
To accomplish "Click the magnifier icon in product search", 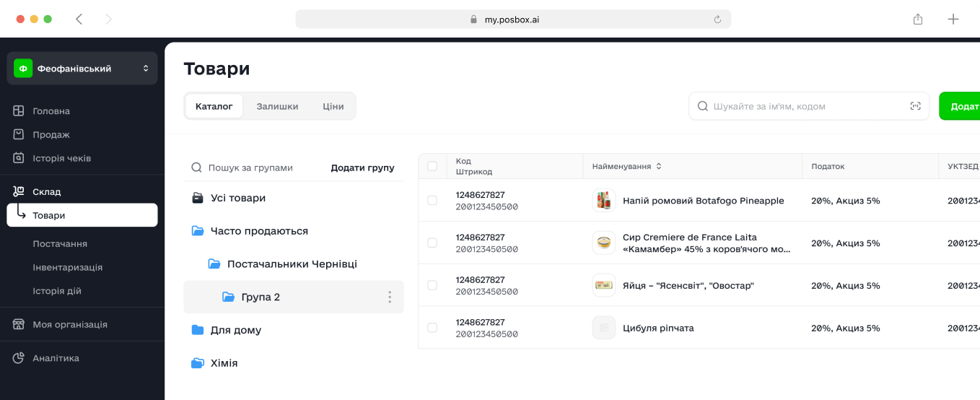I will click(x=702, y=106).
